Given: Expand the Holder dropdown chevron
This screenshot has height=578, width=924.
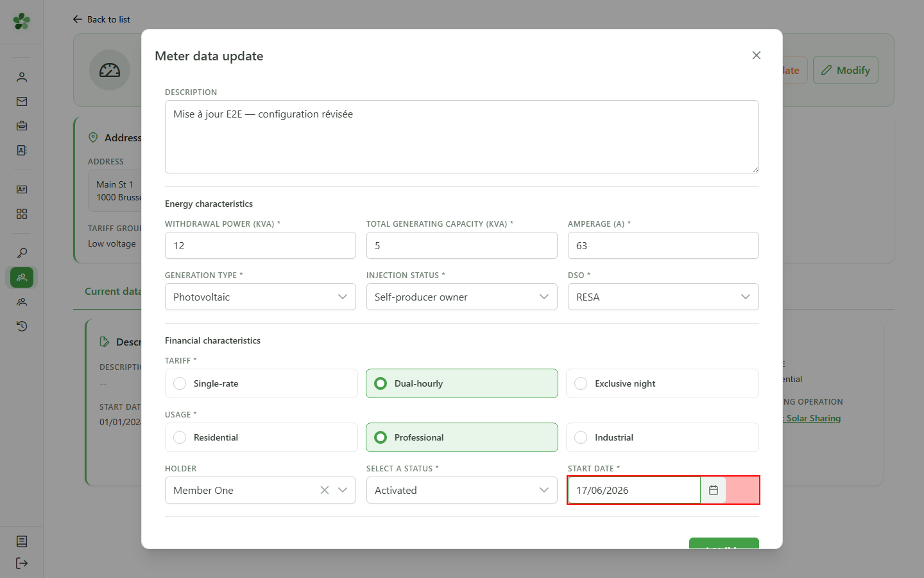Looking at the screenshot, I should 343,490.
